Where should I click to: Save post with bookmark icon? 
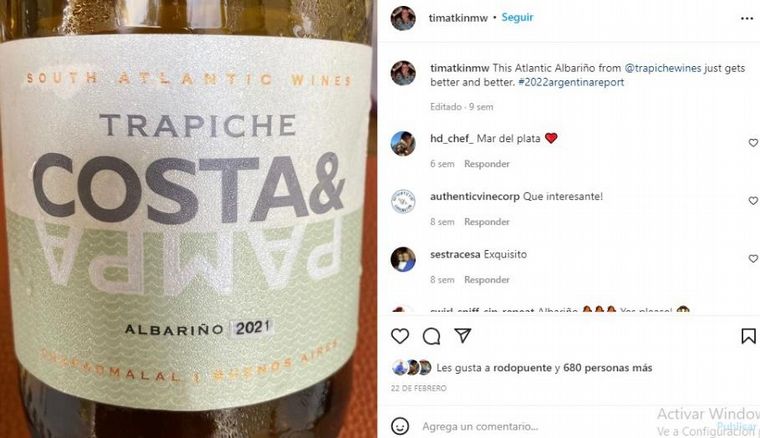(x=748, y=336)
